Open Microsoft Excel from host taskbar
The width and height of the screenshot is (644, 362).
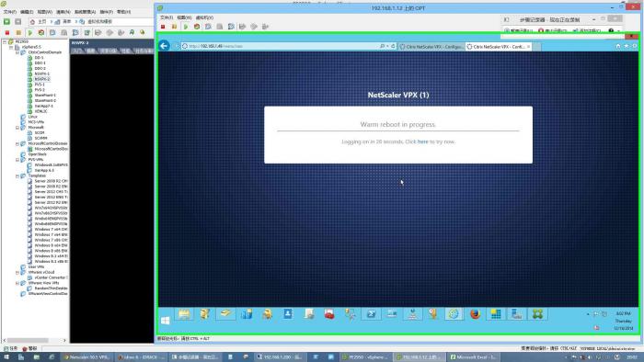tap(473, 357)
